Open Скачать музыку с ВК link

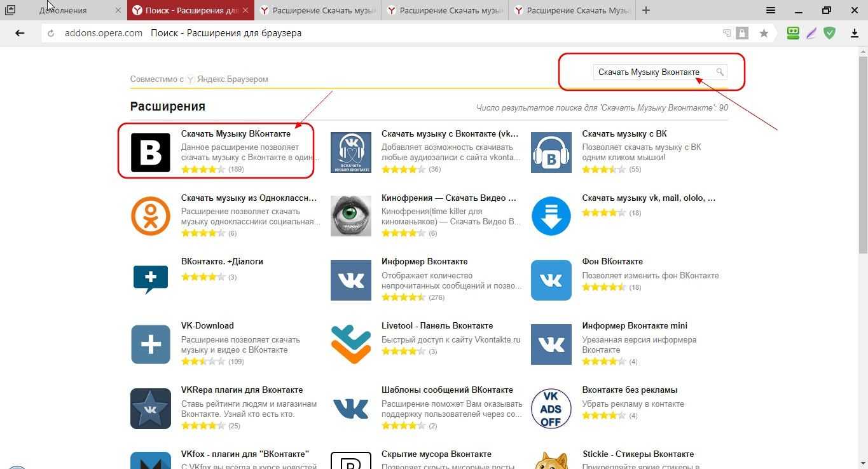(624, 133)
